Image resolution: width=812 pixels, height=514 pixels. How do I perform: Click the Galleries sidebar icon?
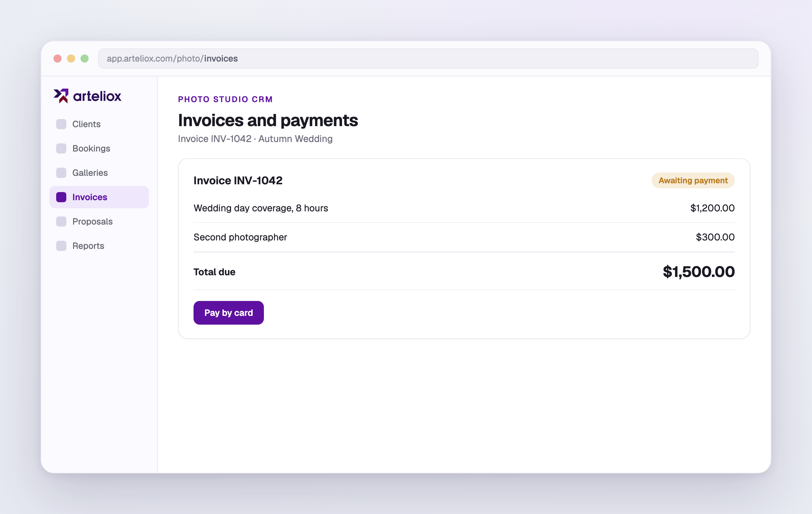point(61,173)
